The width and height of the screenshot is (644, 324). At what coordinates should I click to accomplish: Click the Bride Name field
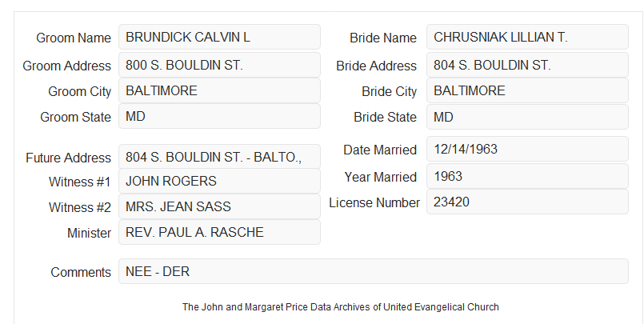click(527, 37)
